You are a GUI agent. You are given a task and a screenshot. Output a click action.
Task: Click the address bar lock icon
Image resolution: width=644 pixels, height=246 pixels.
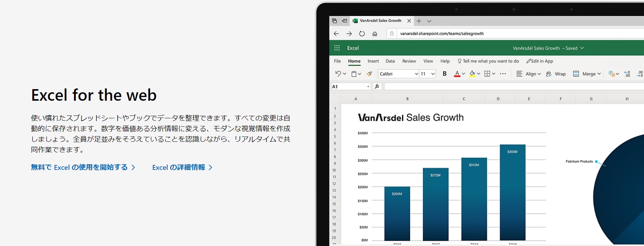pos(392,33)
